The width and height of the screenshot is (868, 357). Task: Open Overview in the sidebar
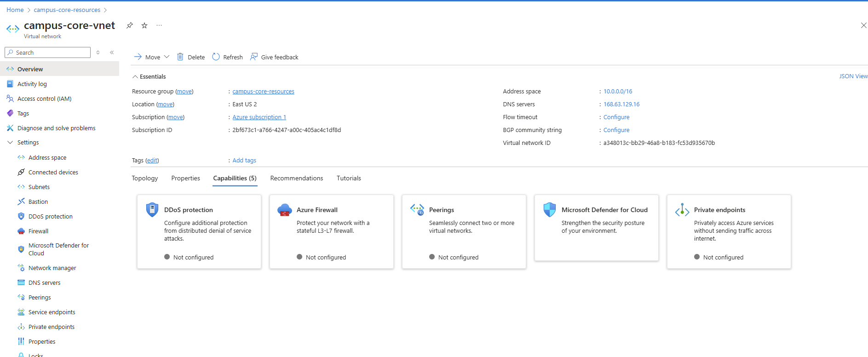[59, 69]
